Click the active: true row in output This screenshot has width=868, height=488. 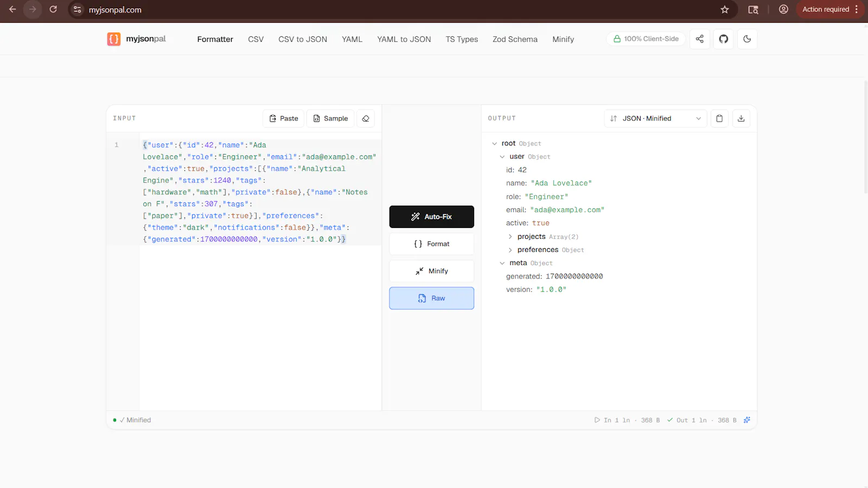[528, 223]
